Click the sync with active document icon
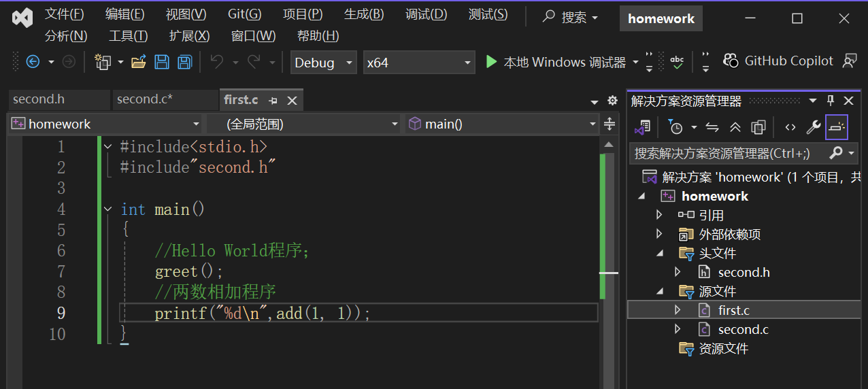868x389 pixels. (712, 127)
